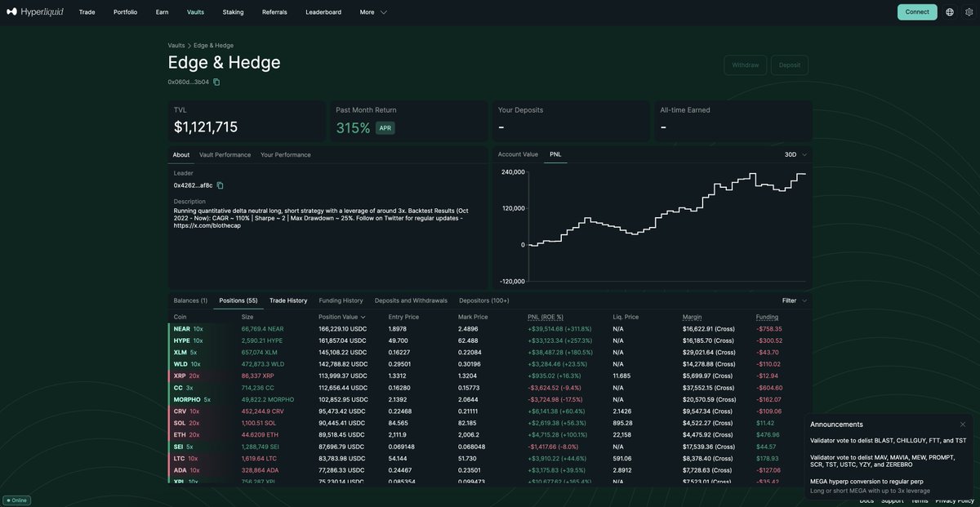The width and height of the screenshot is (980, 507).
Task: Expand the More menu
Action: [x=373, y=12]
